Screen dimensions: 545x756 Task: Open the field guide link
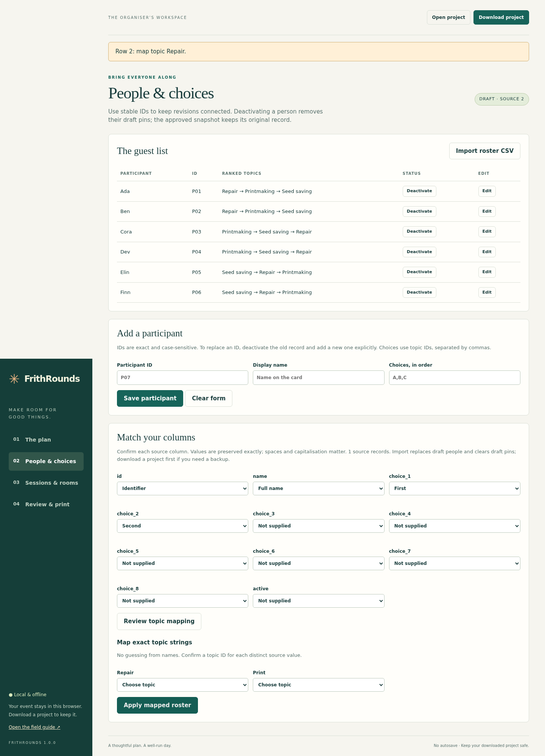coord(34,727)
